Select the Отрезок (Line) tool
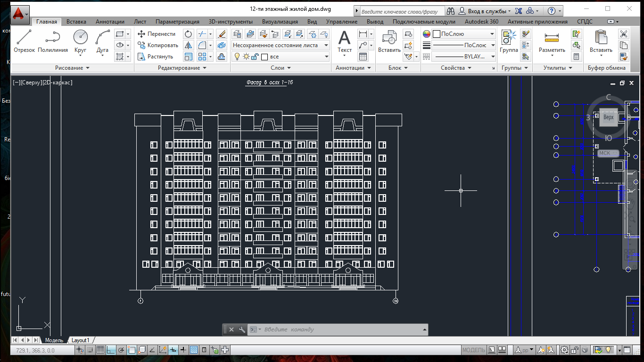 click(x=24, y=41)
